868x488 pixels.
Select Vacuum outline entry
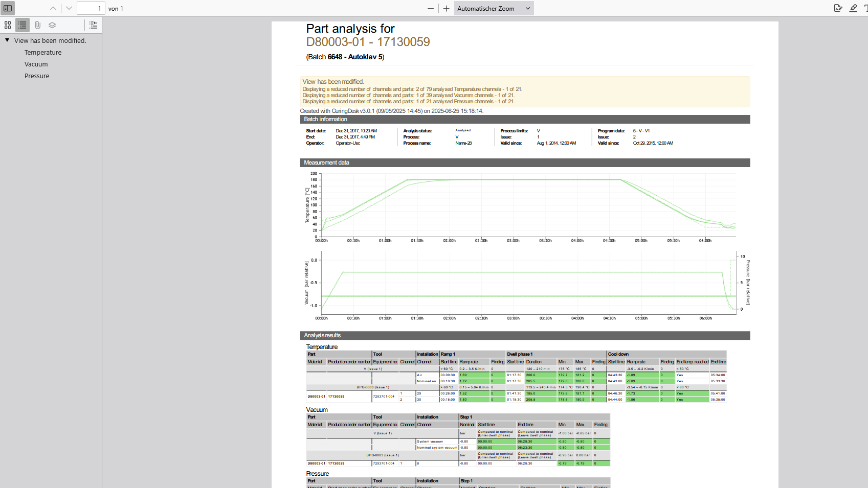click(x=36, y=64)
